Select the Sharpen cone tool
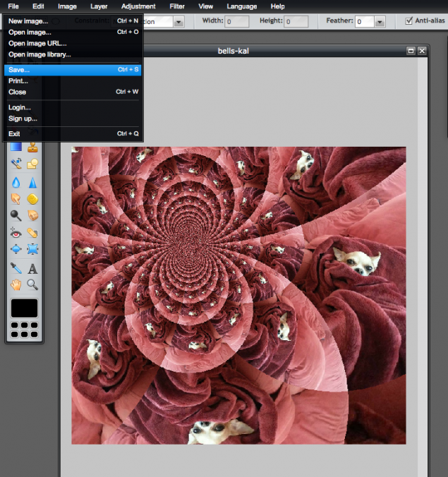The width and height of the screenshot is (448, 477). pos(32,183)
